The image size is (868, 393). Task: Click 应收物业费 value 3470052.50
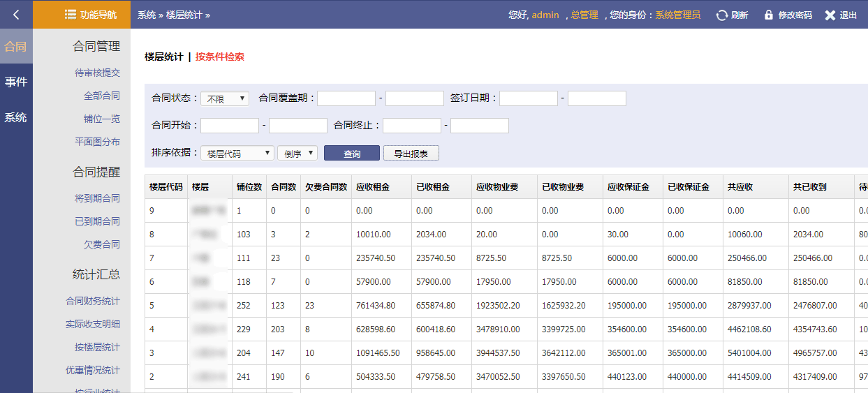click(498, 377)
